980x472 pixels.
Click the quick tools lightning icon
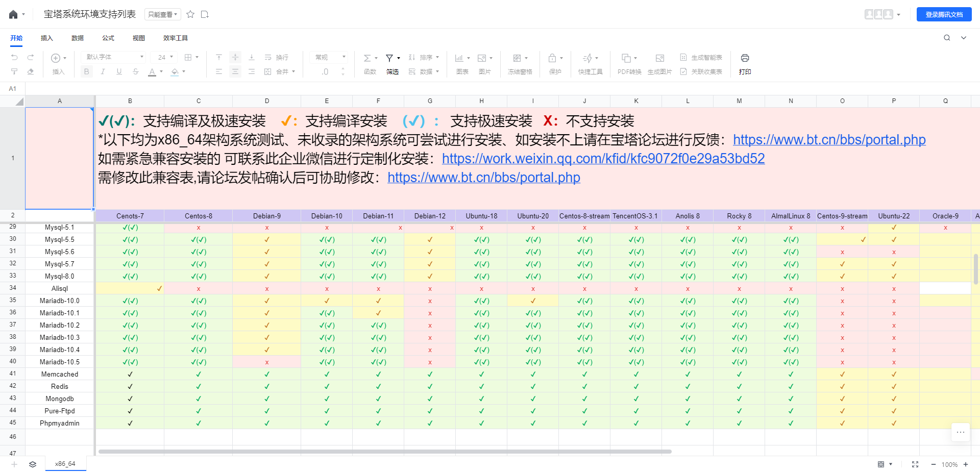pyautogui.click(x=587, y=58)
